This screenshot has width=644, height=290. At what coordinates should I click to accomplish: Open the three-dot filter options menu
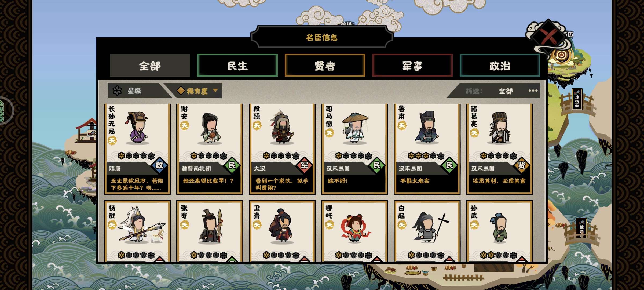click(533, 90)
